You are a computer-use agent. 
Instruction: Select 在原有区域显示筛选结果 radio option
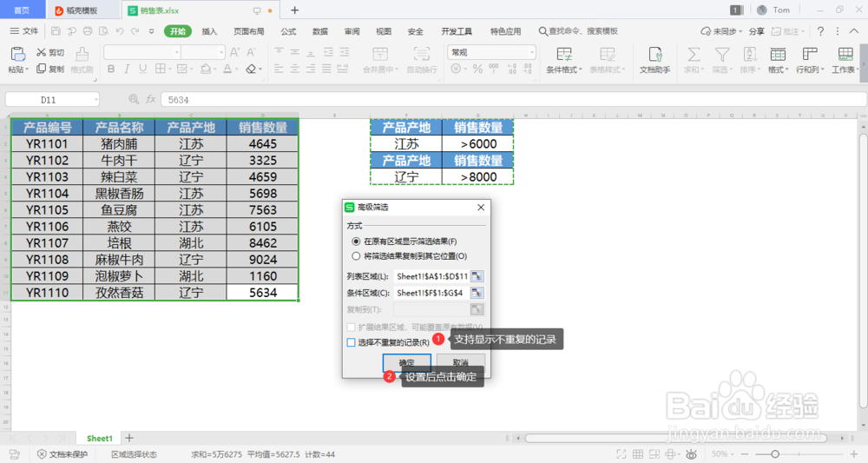pyautogui.click(x=356, y=241)
